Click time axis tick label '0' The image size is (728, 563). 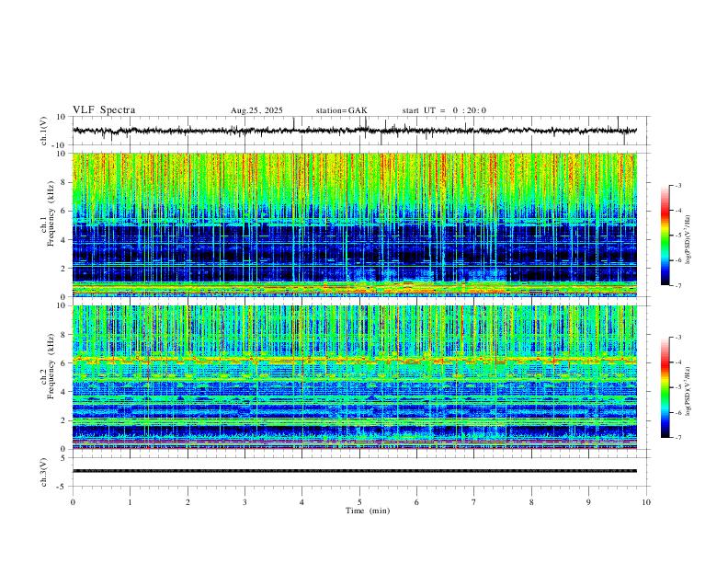pos(73,502)
